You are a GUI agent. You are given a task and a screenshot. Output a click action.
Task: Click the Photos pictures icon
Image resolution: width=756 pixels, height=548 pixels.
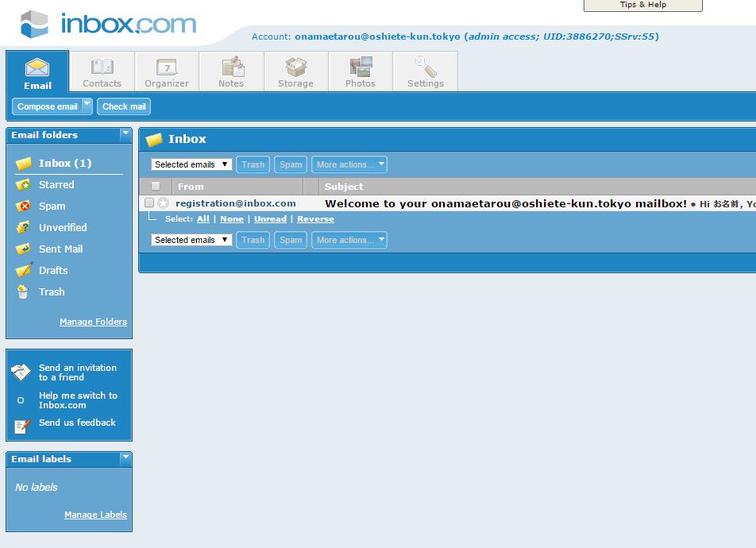pos(361,67)
